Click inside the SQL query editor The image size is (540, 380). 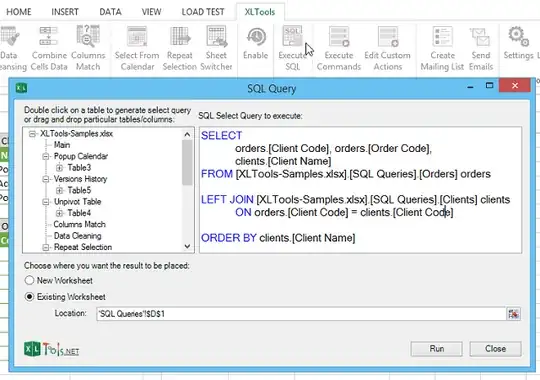pos(360,190)
